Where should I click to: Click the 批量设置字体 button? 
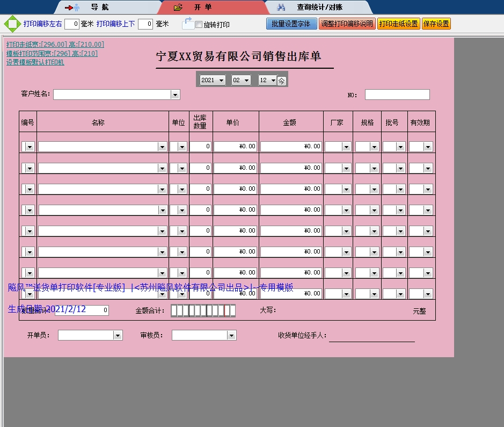click(x=291, y=24)
